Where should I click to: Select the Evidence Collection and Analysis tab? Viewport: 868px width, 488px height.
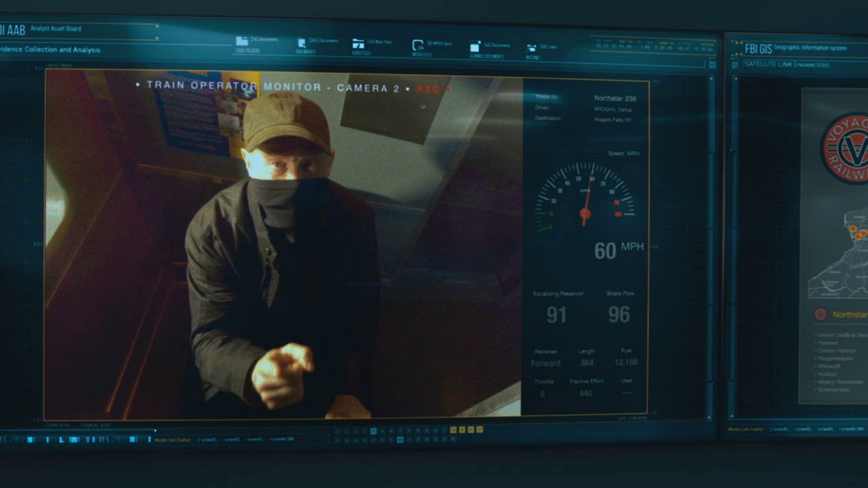click(x=50, y=49)
